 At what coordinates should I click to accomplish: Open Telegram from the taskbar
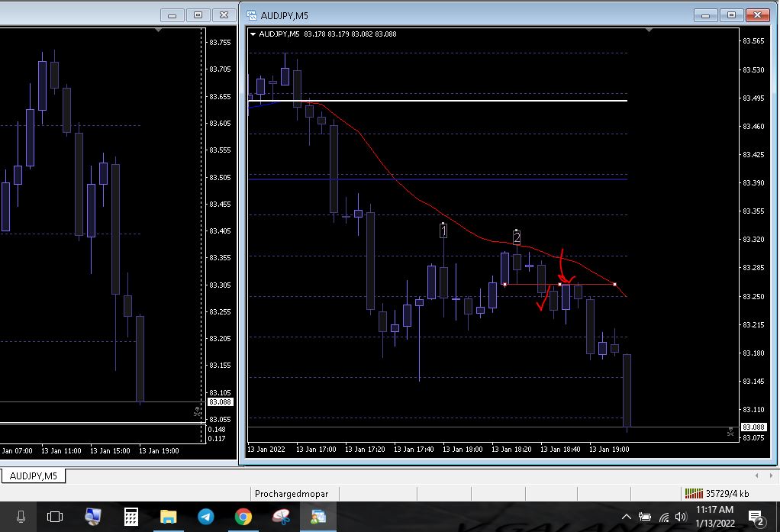[x=205, y=517]
